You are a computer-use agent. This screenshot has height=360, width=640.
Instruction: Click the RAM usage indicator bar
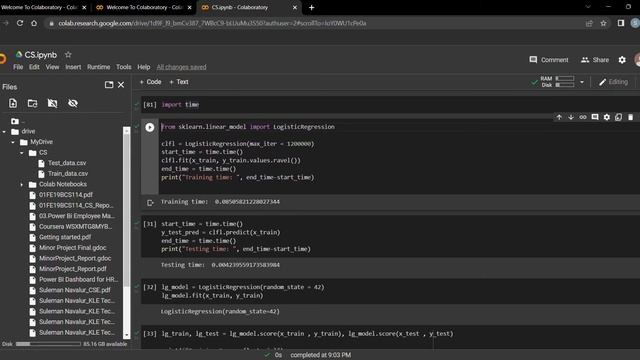pos(565,78)
